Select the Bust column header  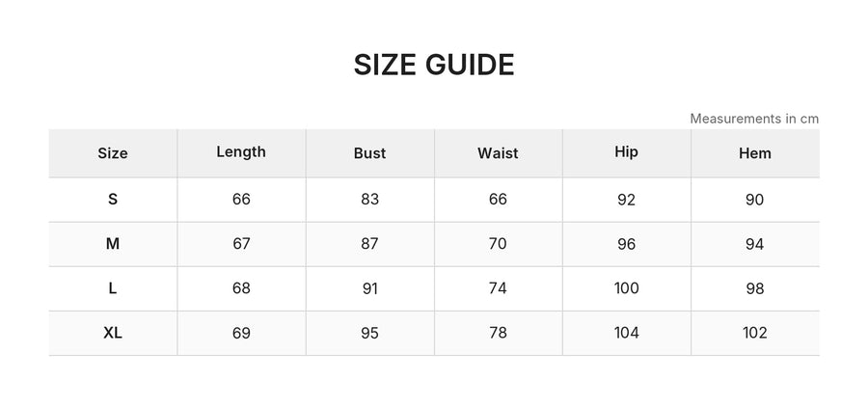click(369, 153)
